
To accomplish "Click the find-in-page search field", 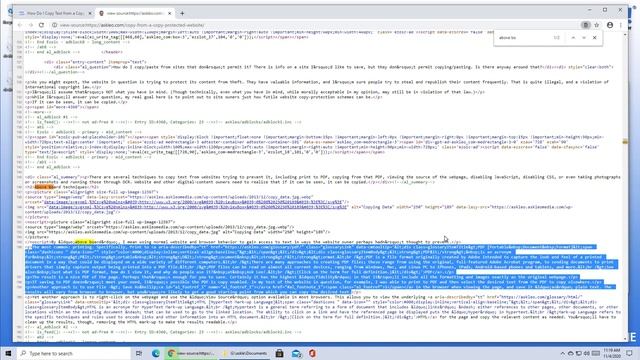I will (524, 38).
